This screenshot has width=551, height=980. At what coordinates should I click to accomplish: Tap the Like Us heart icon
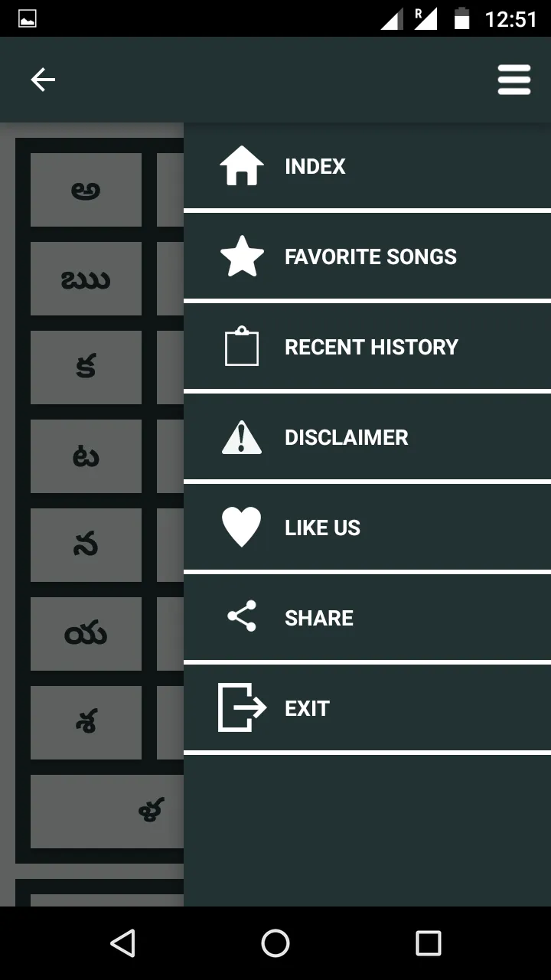click(242, 527)
